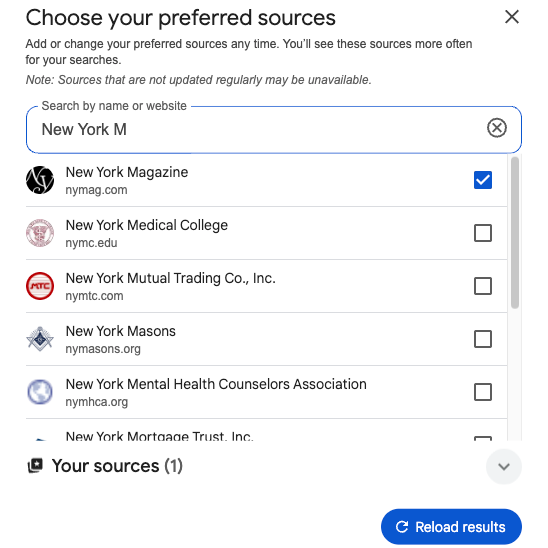This screenshot has width=548, height=548.
Task: Close the preferred sources dialog
Action: coord(512,17)
